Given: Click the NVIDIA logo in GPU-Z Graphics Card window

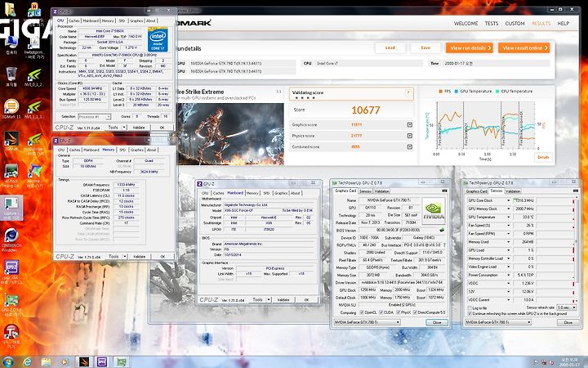Looking at the screenshot, I should point(434,211).
